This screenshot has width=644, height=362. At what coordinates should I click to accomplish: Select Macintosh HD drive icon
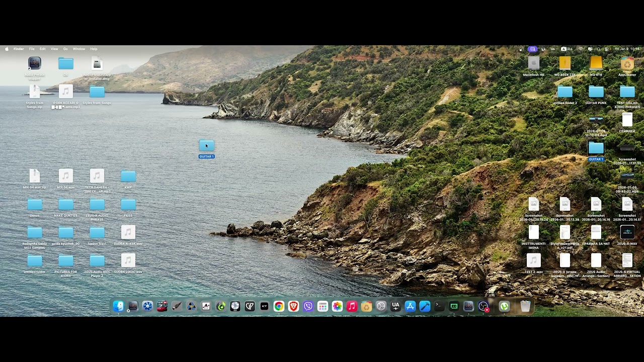[534, 63]
